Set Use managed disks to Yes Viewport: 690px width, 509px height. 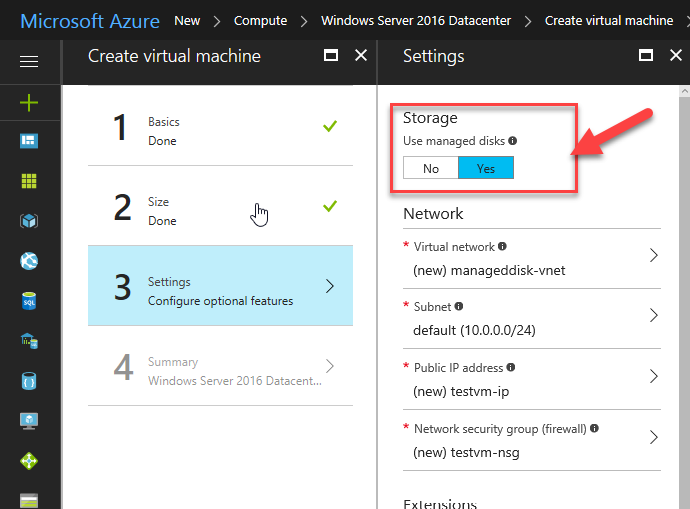(486, 168)
